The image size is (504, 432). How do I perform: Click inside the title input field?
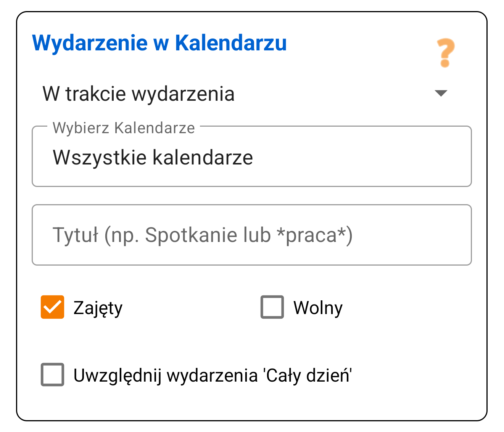[x=252, y=235]
